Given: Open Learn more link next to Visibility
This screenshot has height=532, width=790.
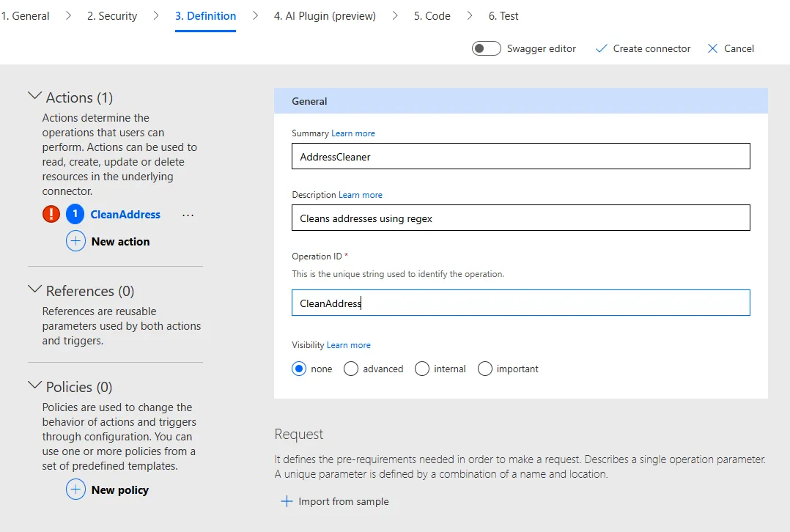Looking at the screenshot, I should click(x=349, y=345).
